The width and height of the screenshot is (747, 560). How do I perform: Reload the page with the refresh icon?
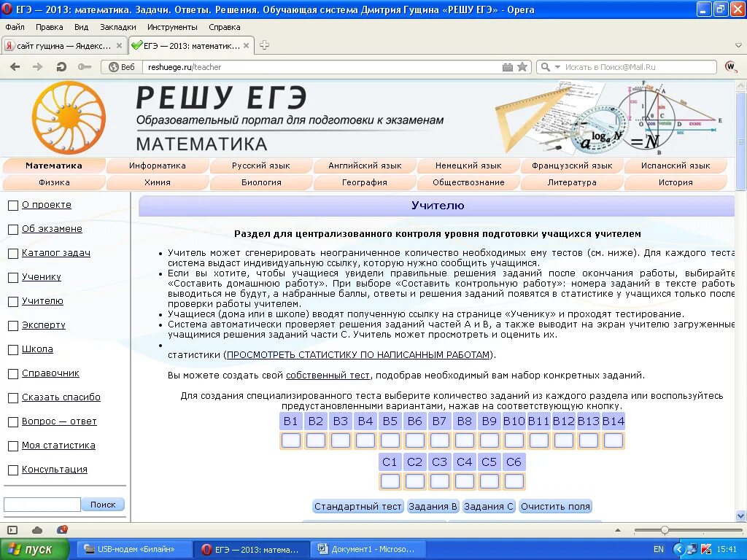click(x=61, y=67)
